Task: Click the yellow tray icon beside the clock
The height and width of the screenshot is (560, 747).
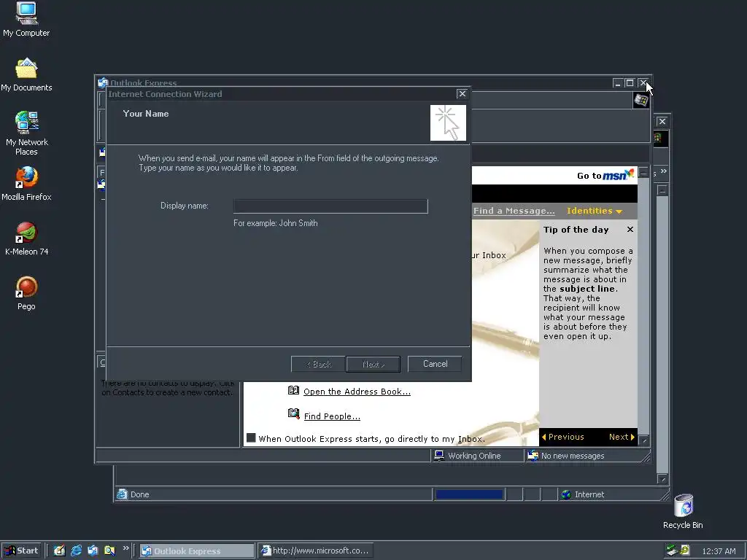Action: 685,551
